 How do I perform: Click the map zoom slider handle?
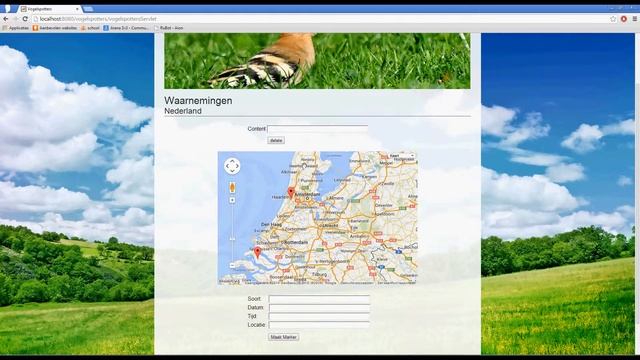pyautogui.click(x=232, y=239)
